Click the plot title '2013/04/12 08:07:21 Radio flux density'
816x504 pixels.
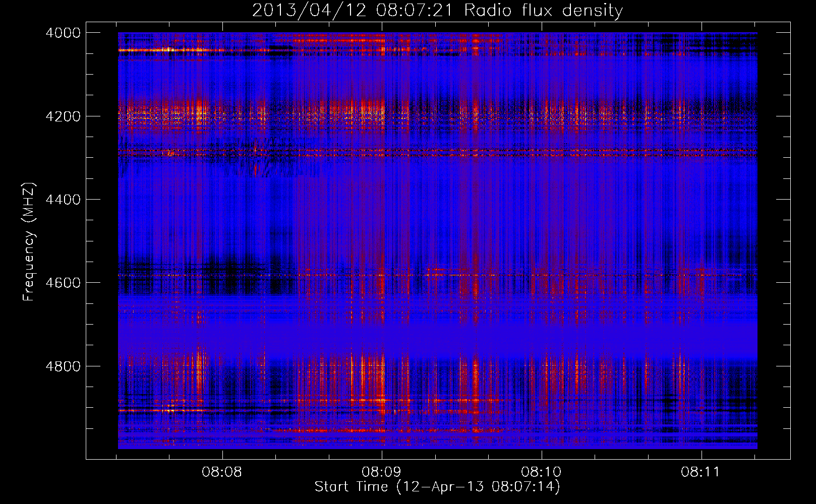[437, 11]
